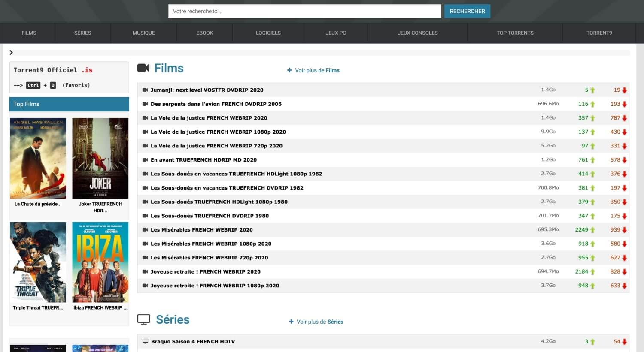The image size is (644, 352).
Task: Go to TOP TORRENTS in navigation
Action: click(x=515, y=33)
